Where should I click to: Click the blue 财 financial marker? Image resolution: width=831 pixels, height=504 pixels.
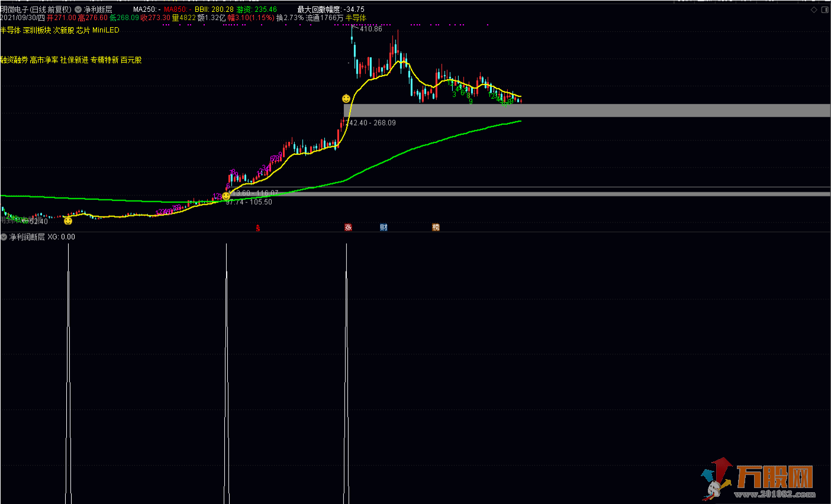384,227
